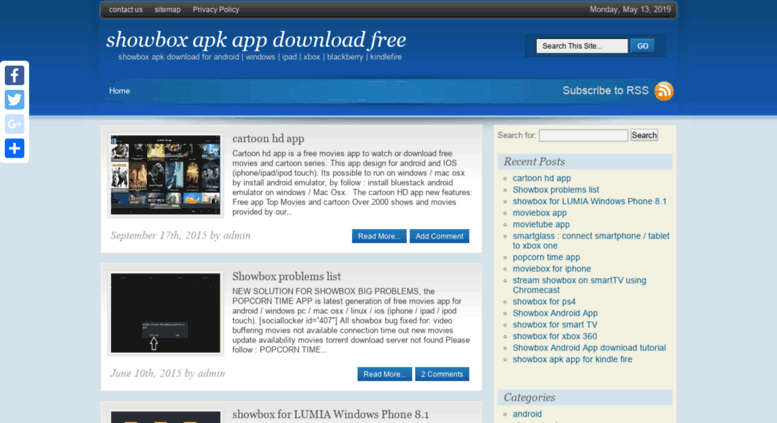Click the GO search button
Viewport: 777px width, 423px height.
click(643, 46)
